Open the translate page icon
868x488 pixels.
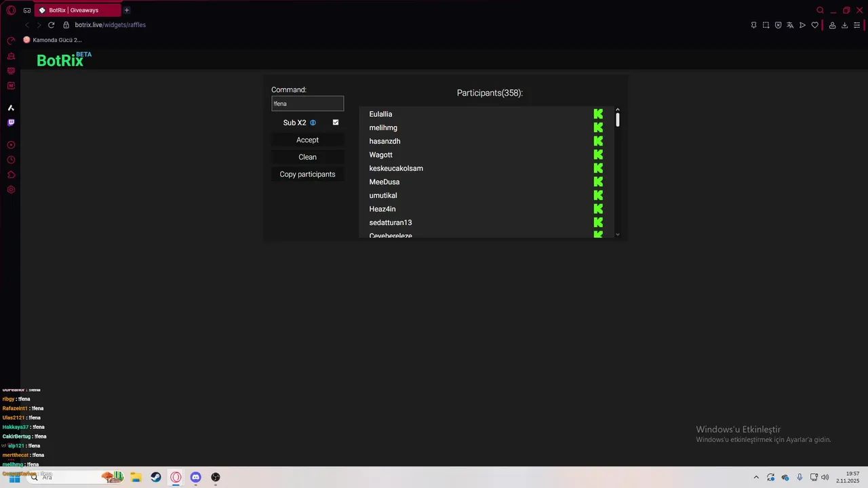pos(790,25)
